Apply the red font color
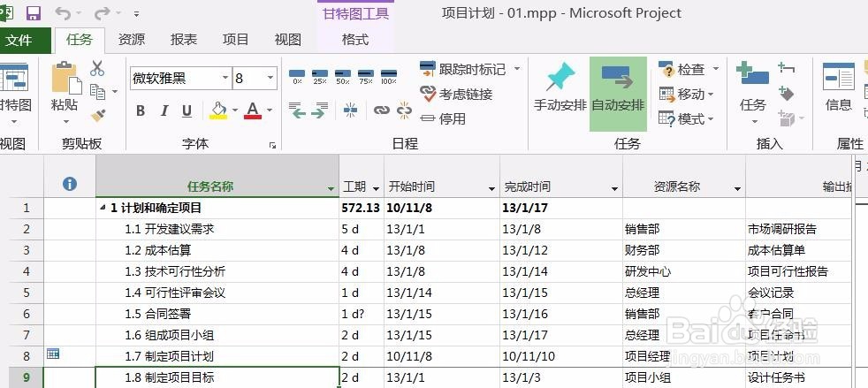Viewport: 868px width, 388px height. click(x=253, y=110)
